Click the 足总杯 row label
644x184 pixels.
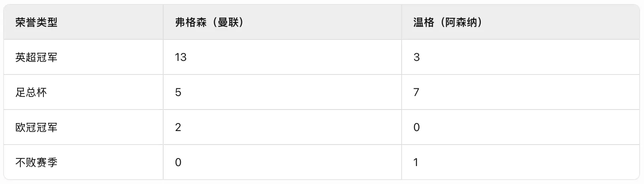coord(31,92)
